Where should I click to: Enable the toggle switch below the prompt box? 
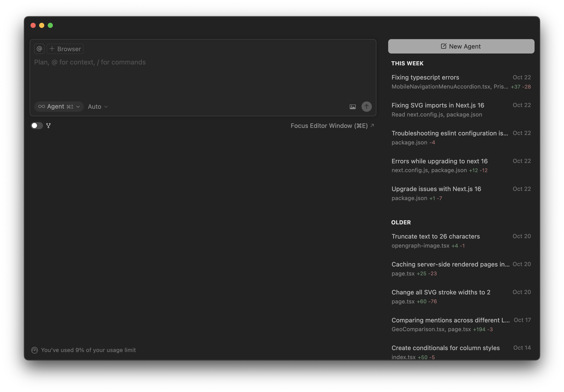(x=37, y=126)
